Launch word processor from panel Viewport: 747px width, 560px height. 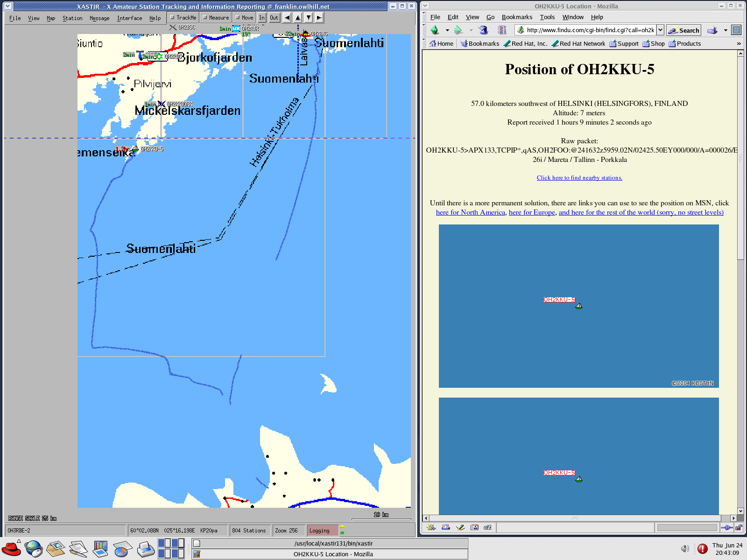click(78, 548)
